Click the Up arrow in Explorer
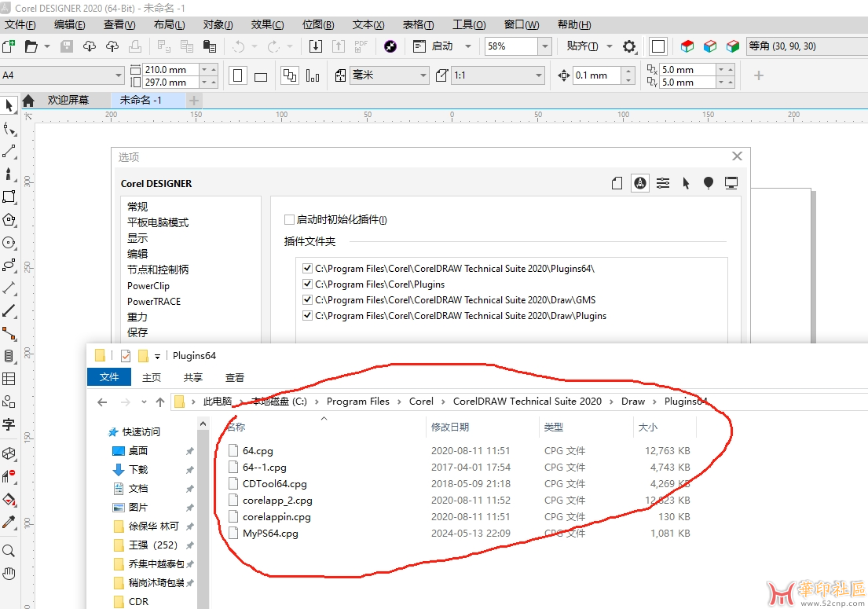The image size is (868, 609). pyautogui.click(x=160, y=402)
